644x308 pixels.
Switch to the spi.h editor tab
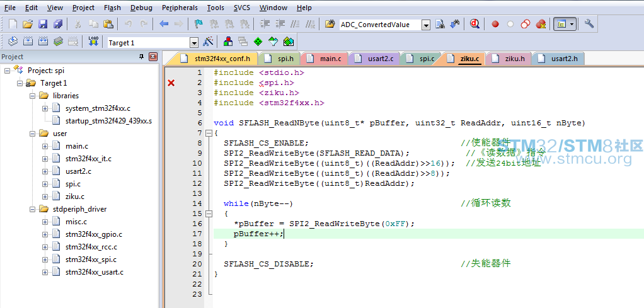click(x=279, y=59)
